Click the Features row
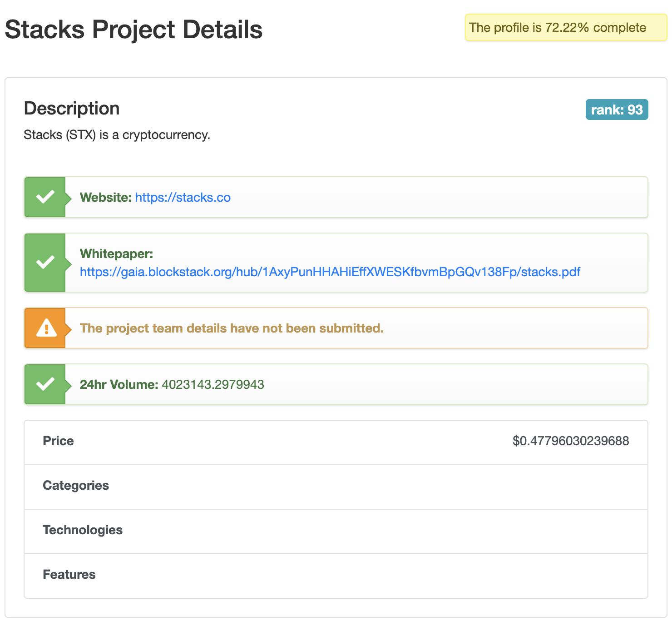 click(x=336, y=576)
